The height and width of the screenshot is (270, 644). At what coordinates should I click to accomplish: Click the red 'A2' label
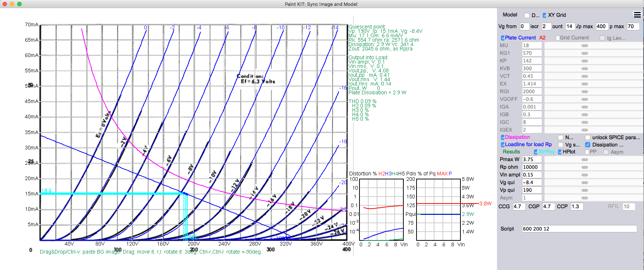(542, 38)
